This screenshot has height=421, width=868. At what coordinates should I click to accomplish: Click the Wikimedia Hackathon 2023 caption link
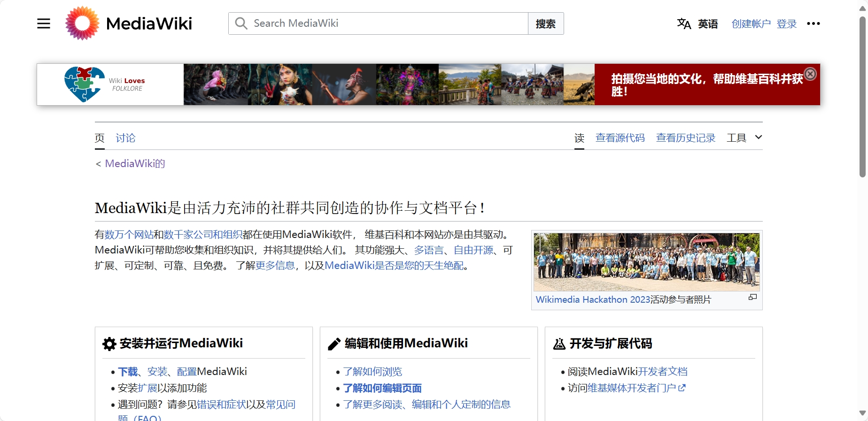coord(593,299)
